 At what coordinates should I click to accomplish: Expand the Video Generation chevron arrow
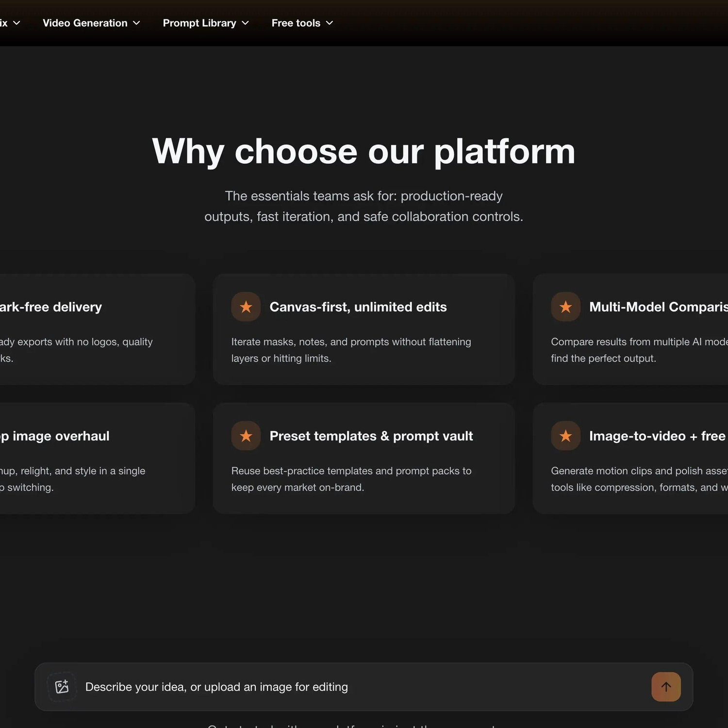[136, 23]
